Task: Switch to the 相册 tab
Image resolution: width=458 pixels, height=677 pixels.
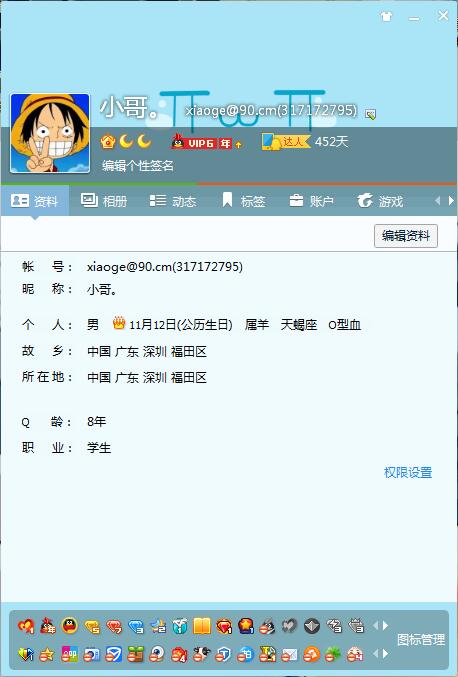Action: click(x=104, y=201)
